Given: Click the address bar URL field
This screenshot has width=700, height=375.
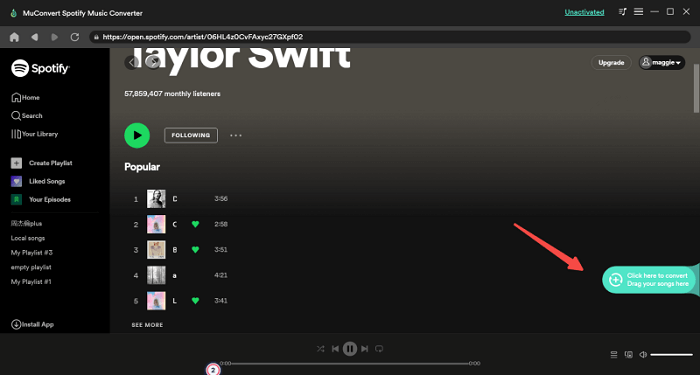Looking at the screenshot, I should 390,37.
